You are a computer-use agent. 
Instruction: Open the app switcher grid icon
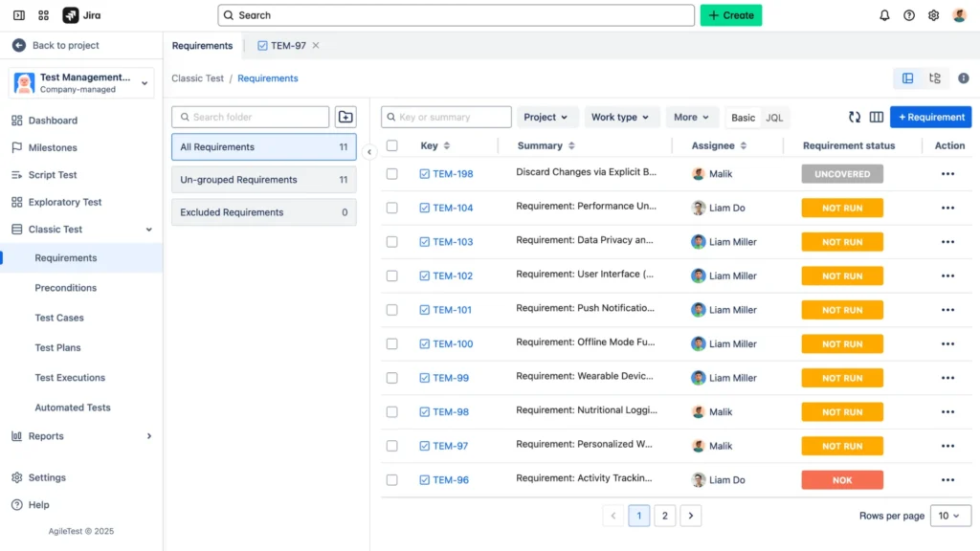pos(43,15)
